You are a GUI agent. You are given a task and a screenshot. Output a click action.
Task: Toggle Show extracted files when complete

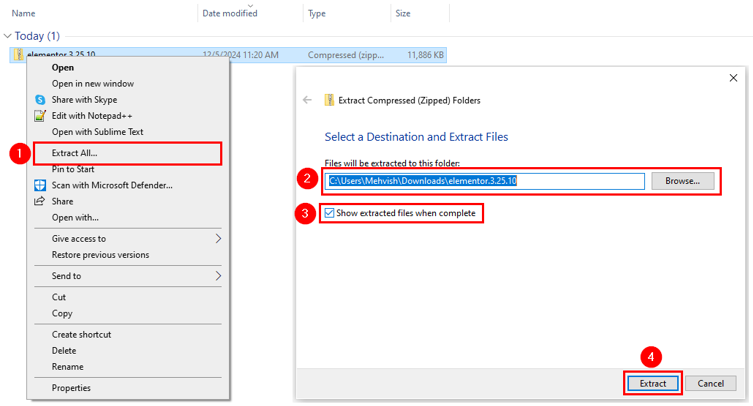point(329,213)
